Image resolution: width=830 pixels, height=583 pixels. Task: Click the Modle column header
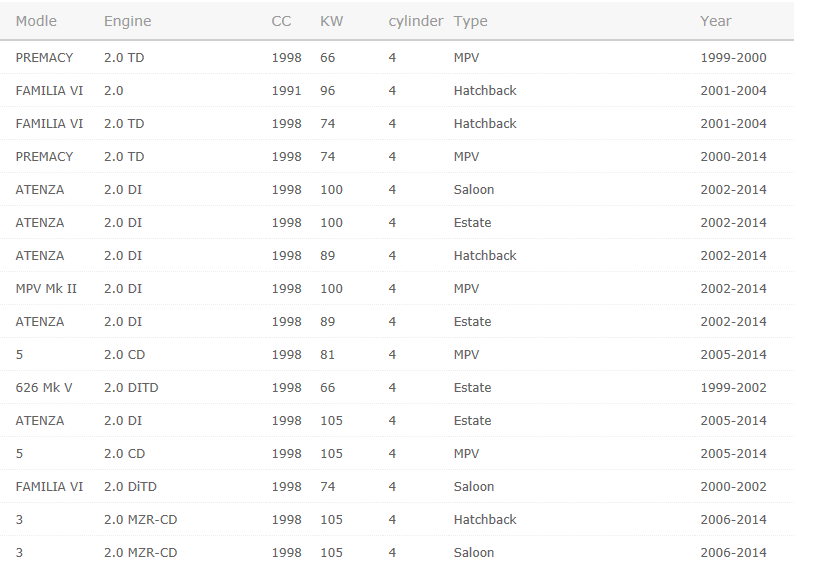coord(36,21)
